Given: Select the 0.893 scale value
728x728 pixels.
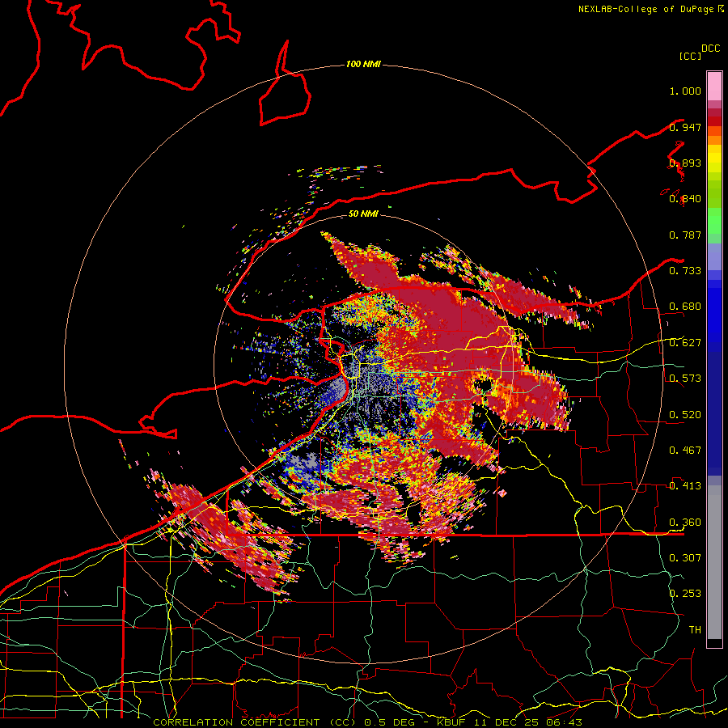Looking at the screenshot, I should tap(685, 163).
